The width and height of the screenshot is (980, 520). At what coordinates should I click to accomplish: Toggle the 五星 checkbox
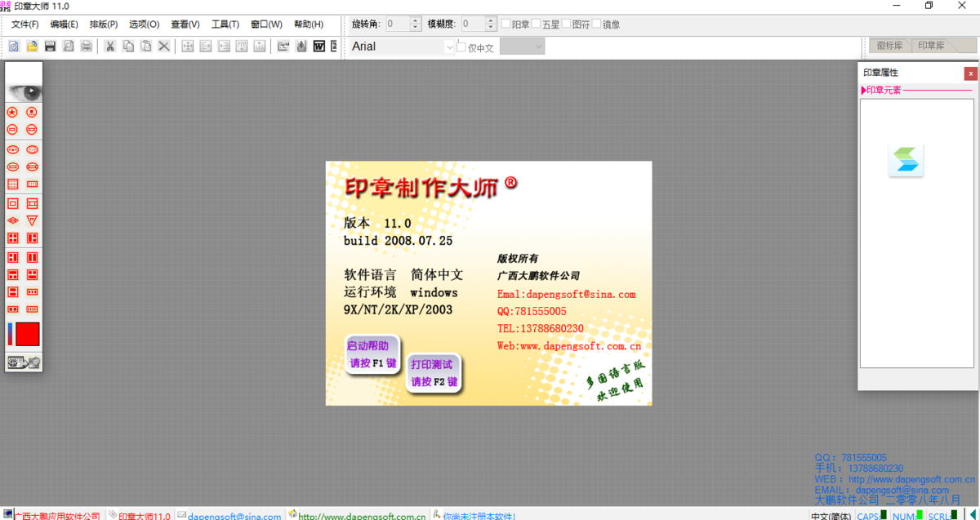537,24
